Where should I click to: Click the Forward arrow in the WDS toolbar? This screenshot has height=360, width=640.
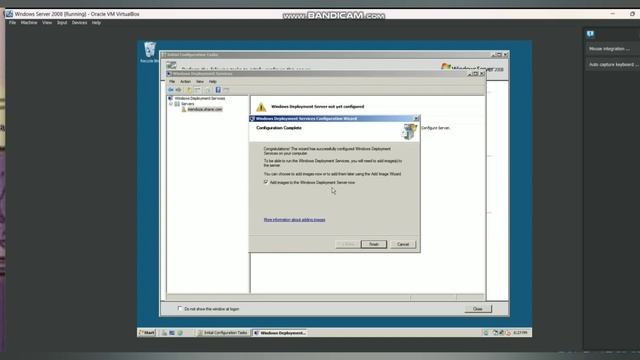click(x=178, y=90)
